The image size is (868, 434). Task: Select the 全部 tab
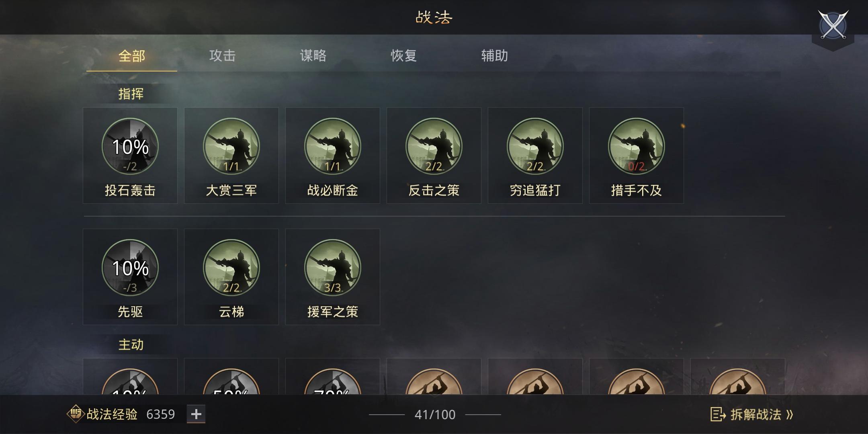pos(132,55)
